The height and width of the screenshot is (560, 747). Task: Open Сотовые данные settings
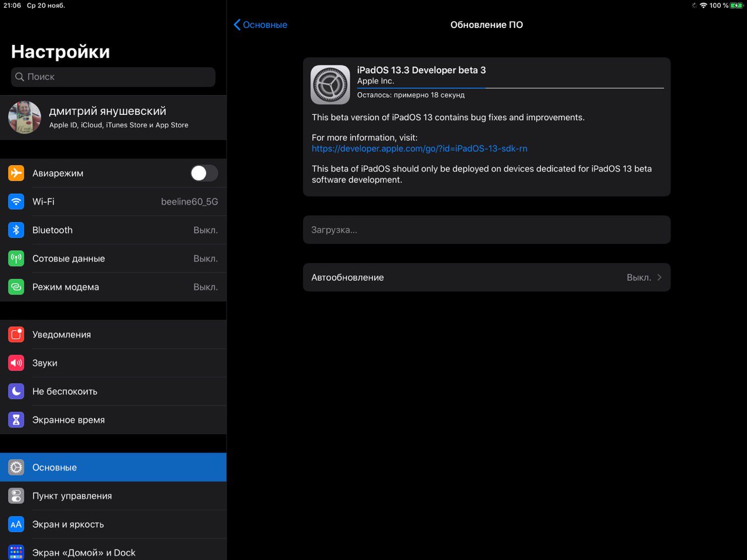[113, 258]
